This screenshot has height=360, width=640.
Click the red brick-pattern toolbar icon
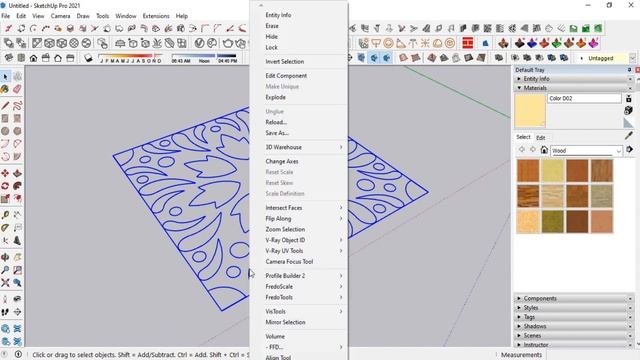[x=468, y=43]
